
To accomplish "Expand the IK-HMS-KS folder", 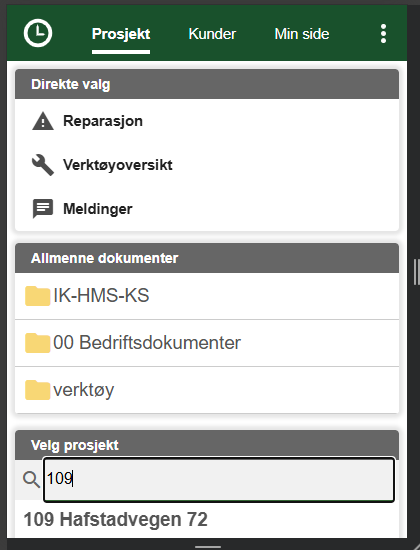I will pos(207,296).
